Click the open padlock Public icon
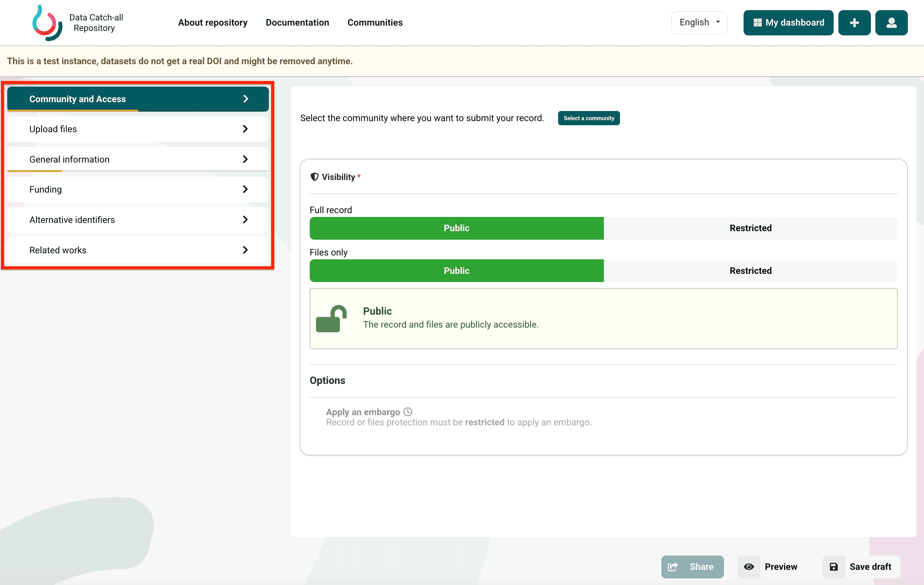 pyautogui.click(x=331, y=319)
